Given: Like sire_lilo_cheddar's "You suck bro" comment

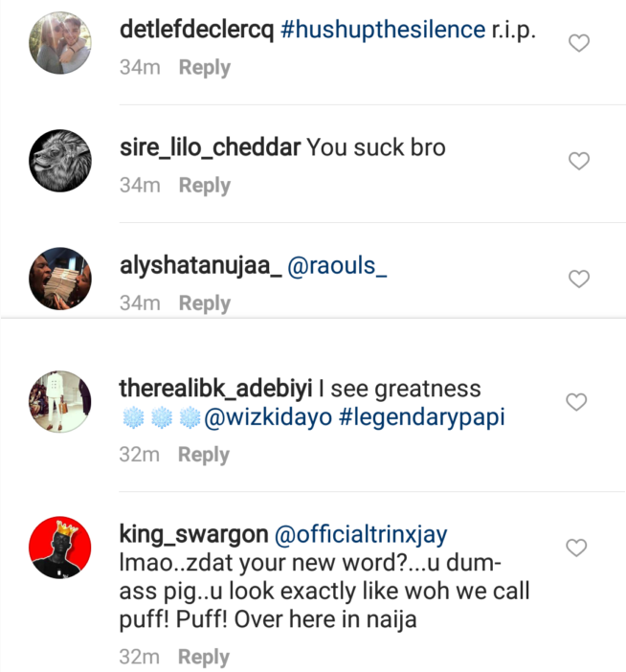Looking at the screenshot, I should (x=579, y=161).
